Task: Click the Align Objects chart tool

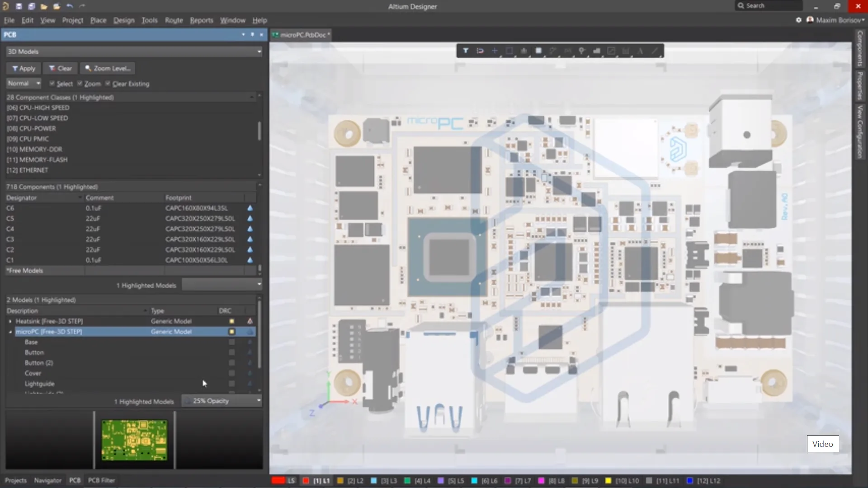Action: pos(524,51)
